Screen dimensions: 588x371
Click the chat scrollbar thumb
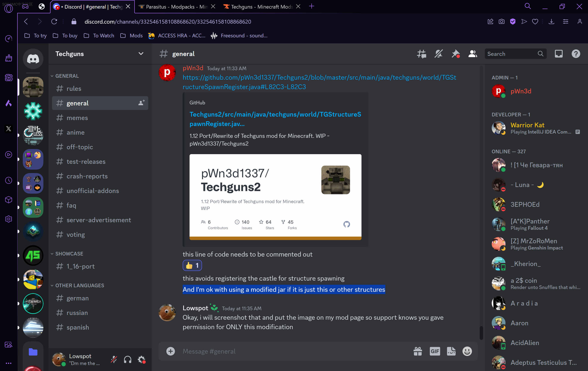481,333
